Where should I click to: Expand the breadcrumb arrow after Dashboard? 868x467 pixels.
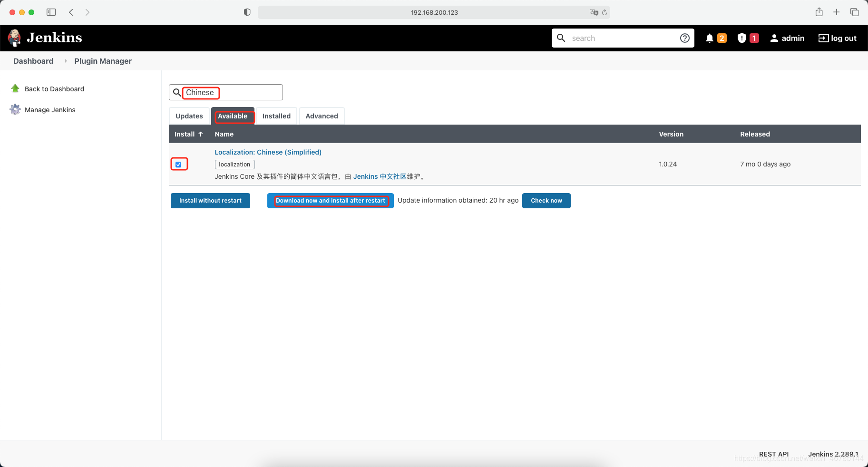pos(66,61)
